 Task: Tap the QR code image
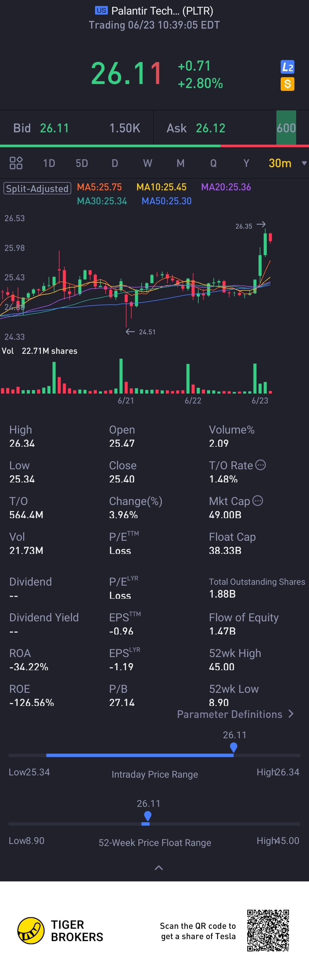pyautogui.click(x=268, y=930)
